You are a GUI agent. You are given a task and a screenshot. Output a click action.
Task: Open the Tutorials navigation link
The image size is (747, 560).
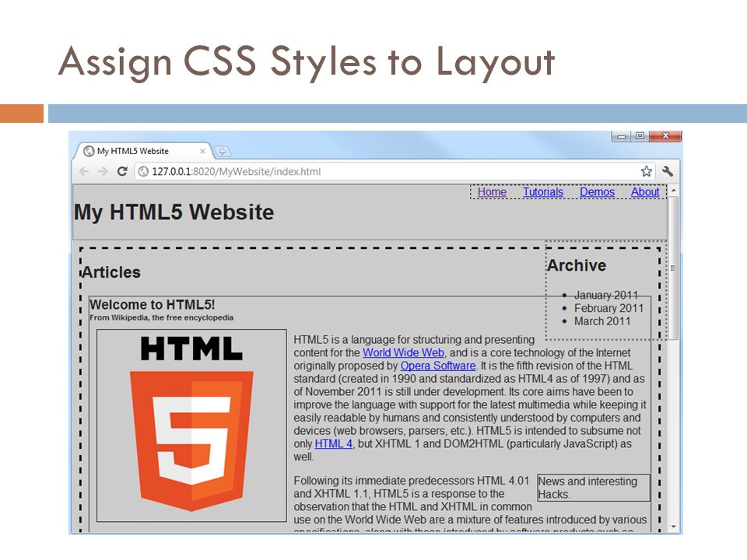[x=542, y=192]
